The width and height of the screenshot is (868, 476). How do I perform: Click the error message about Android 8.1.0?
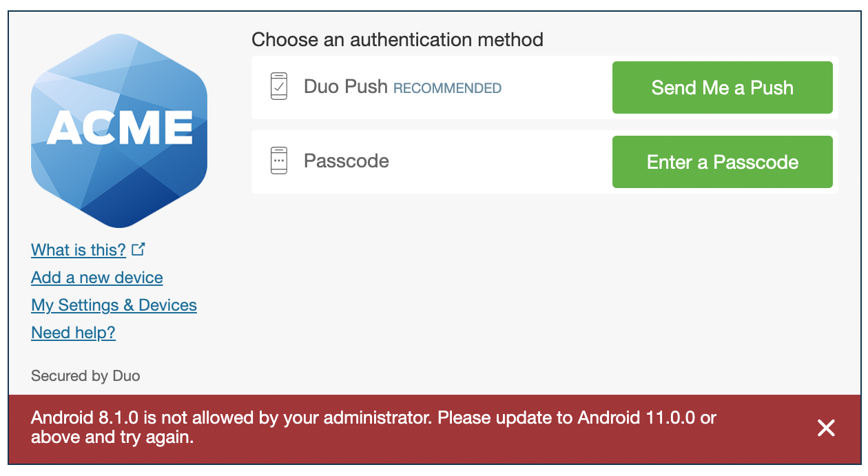tap(372, 426)
